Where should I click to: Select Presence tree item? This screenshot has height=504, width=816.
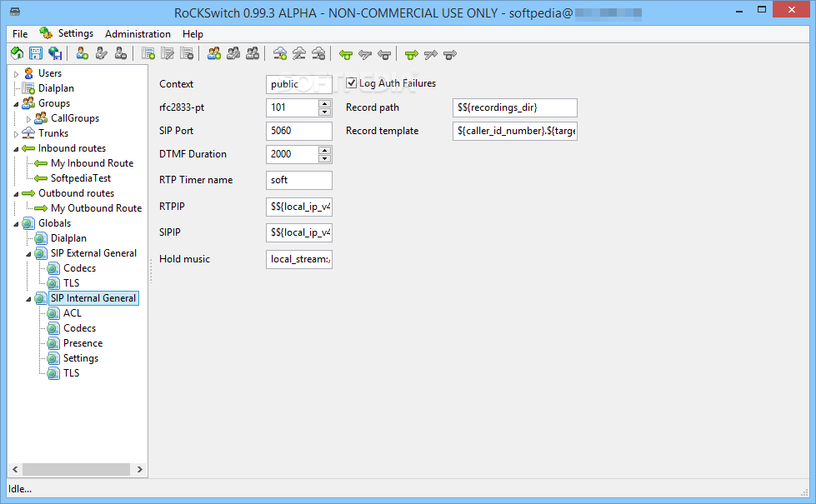(x=83, y=343)
